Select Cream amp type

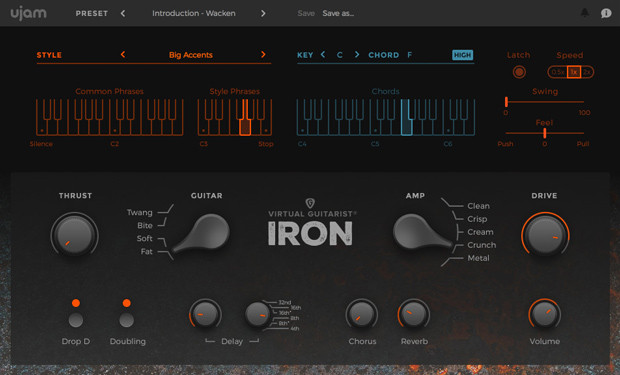click(x=480, y=232)
